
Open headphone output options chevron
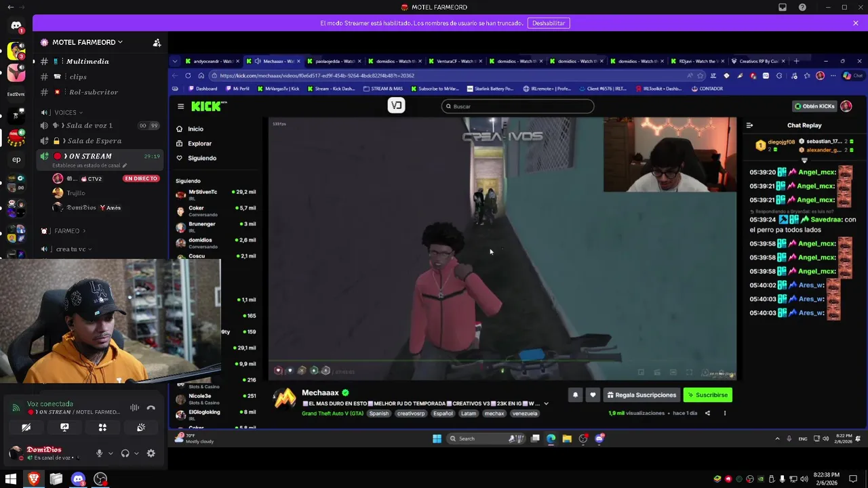click(136, 453)
